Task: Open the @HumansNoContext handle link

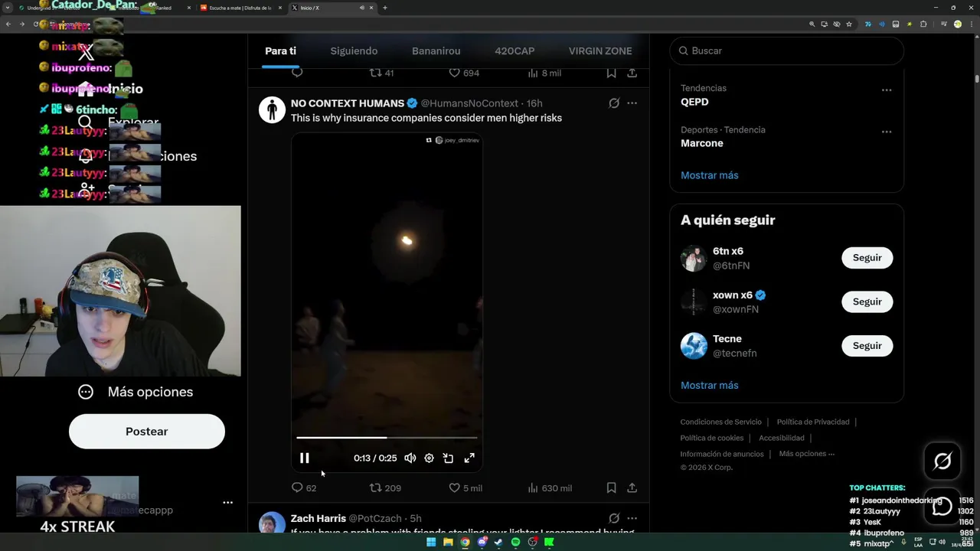Action: click(469, 103)
